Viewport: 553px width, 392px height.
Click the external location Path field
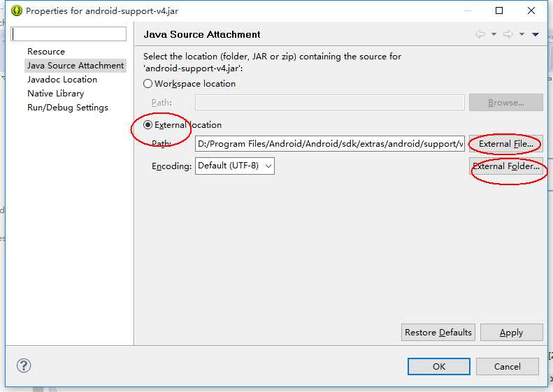click(x=330, y=144)
